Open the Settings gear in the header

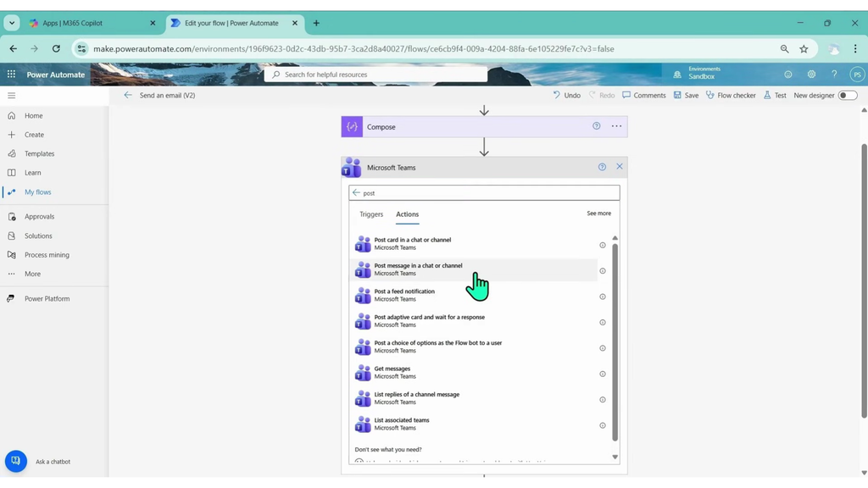coord(811,75)
